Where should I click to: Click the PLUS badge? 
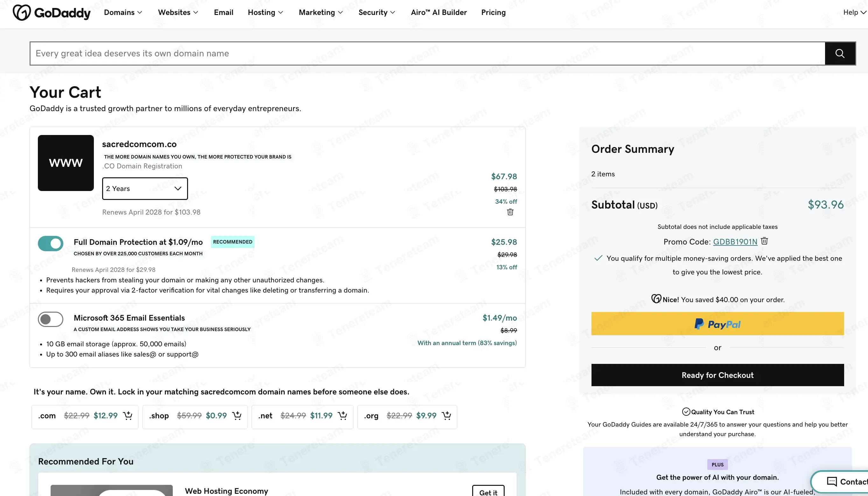point(717,465)
